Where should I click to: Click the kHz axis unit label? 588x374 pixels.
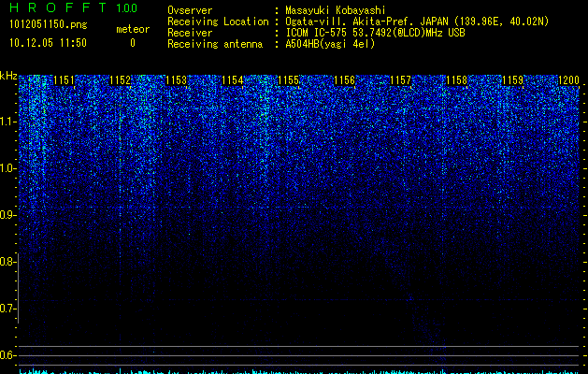[x=8, y=76]
